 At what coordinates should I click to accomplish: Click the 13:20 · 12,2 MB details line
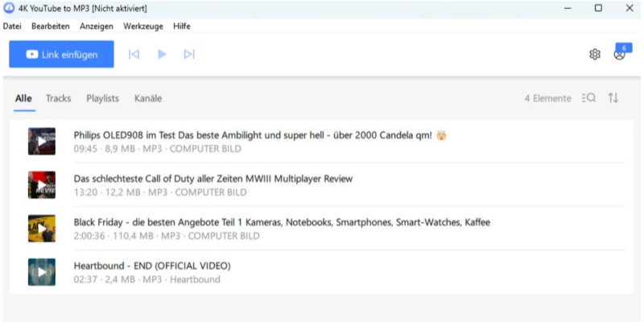[x=160, y=192]
